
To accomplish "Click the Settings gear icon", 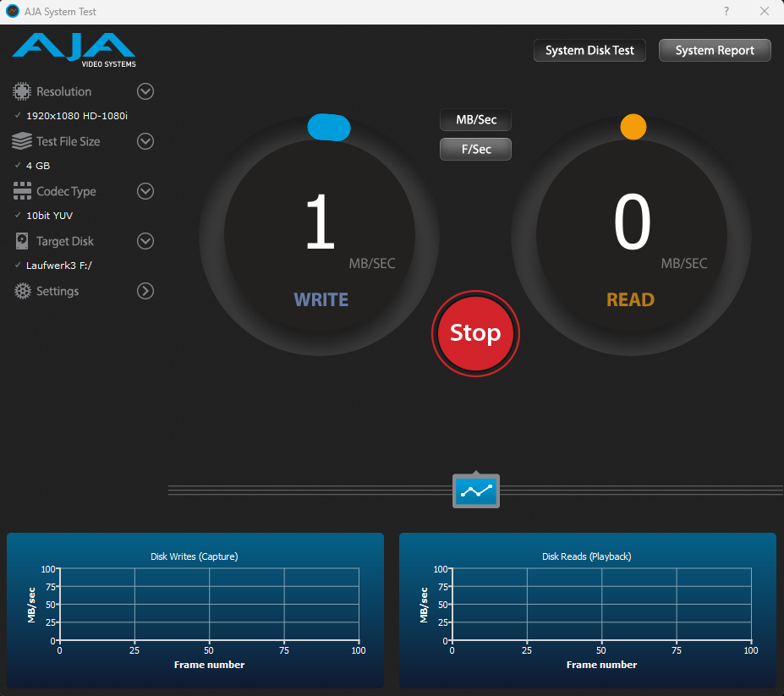I will (23, 291).
